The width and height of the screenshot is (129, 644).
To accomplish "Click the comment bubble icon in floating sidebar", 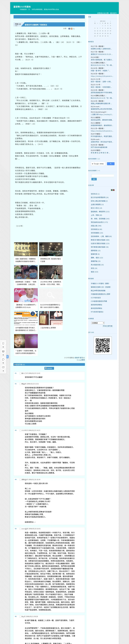I will point(3,359).
